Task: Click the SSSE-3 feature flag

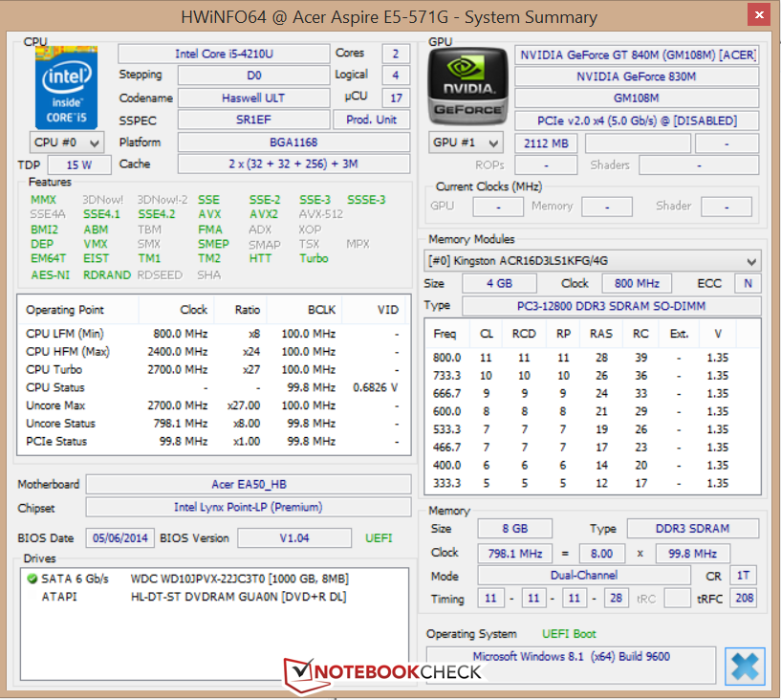Action: point(366,200)
